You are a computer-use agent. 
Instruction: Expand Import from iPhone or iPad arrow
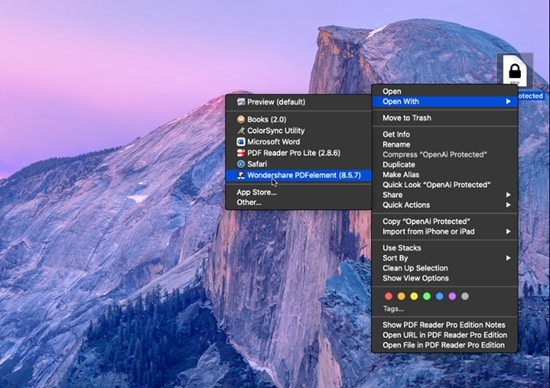click(508, 232)
